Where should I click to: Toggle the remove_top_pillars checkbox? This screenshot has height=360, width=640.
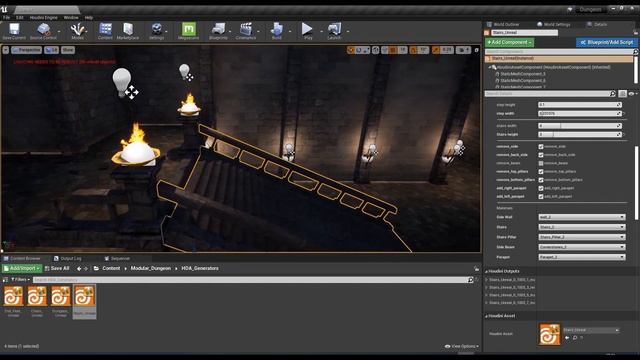(541, 171)
